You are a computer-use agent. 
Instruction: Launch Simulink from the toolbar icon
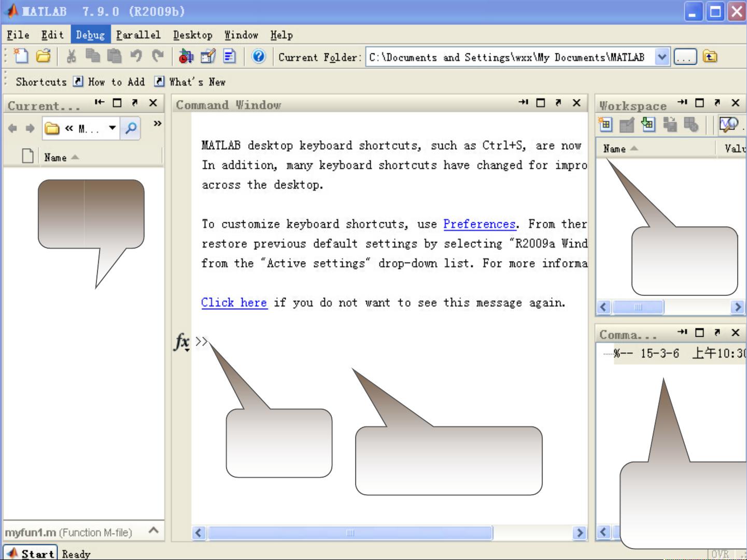pos(186,56)
